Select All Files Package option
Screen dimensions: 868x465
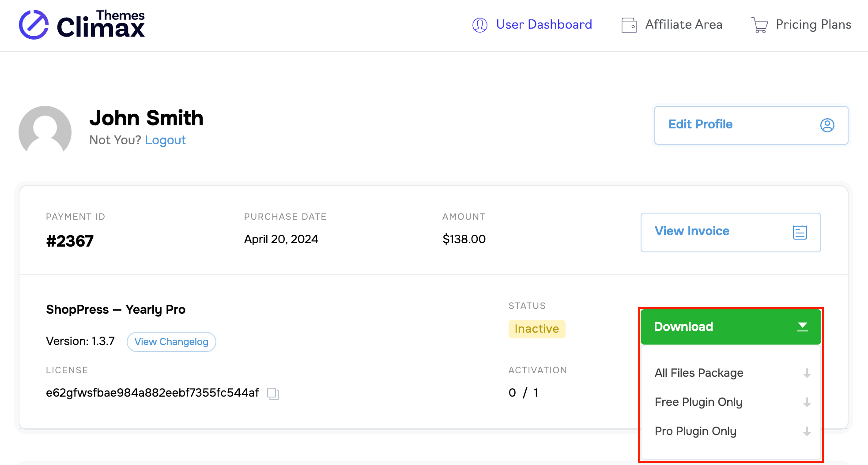tap(699, 373)
